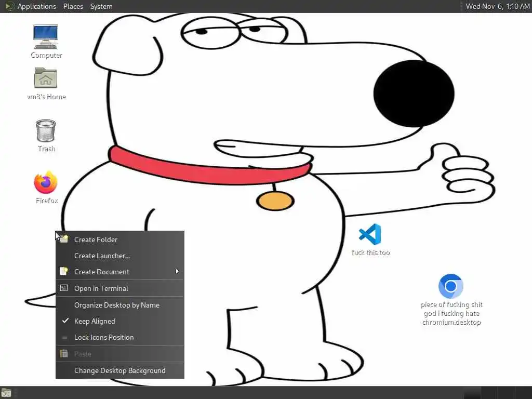Choose Create Launcher... from context menu
The height and width of the screenshot is (399, 532).
click(120, 256)
